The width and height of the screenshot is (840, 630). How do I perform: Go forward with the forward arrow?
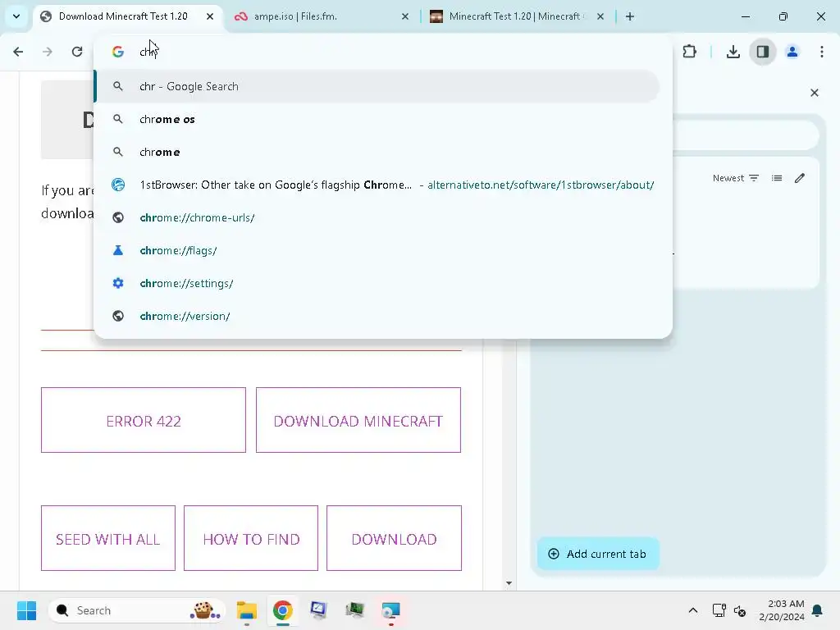[48, 52]
